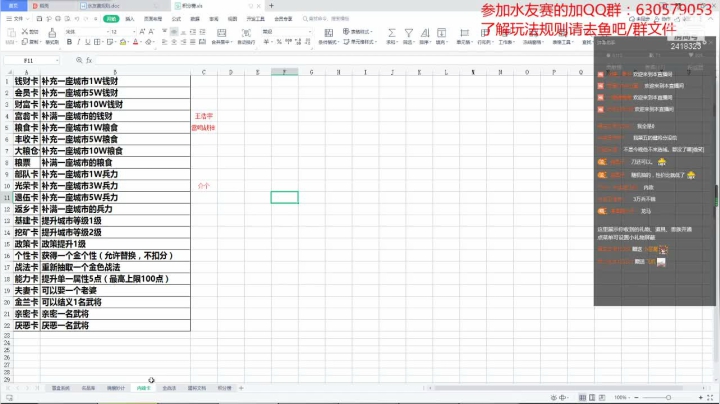Viewport: 720px width, 404px height.
Task: Click the Merge and Center icon
Action: coord(221,33)
